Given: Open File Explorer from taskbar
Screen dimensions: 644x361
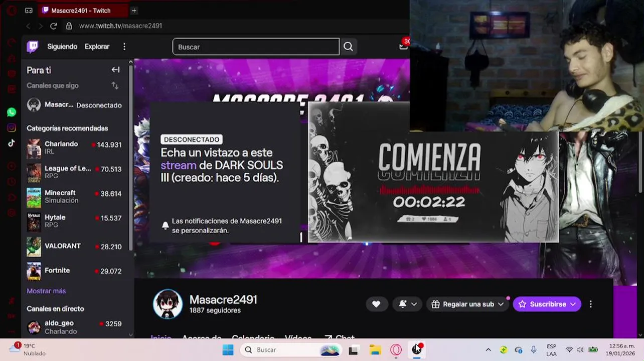Looking at the screenshot, I should point(375,350).
